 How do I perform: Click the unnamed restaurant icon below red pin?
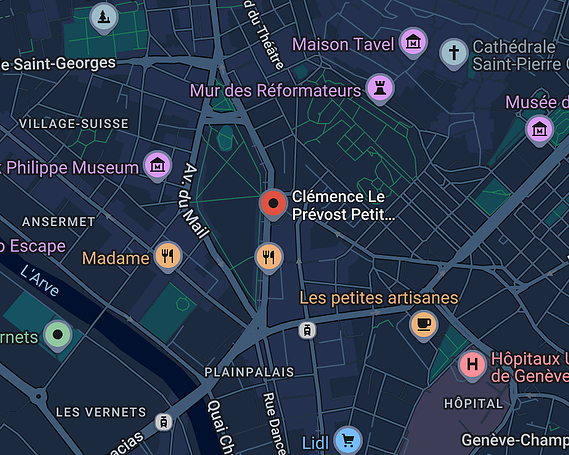269,257
